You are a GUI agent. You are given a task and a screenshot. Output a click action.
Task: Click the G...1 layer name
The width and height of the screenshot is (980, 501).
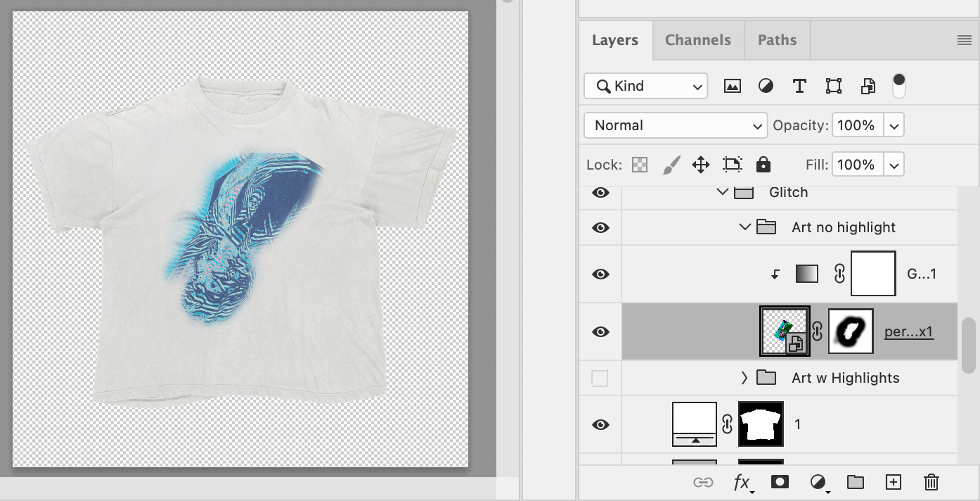point(922,274)
